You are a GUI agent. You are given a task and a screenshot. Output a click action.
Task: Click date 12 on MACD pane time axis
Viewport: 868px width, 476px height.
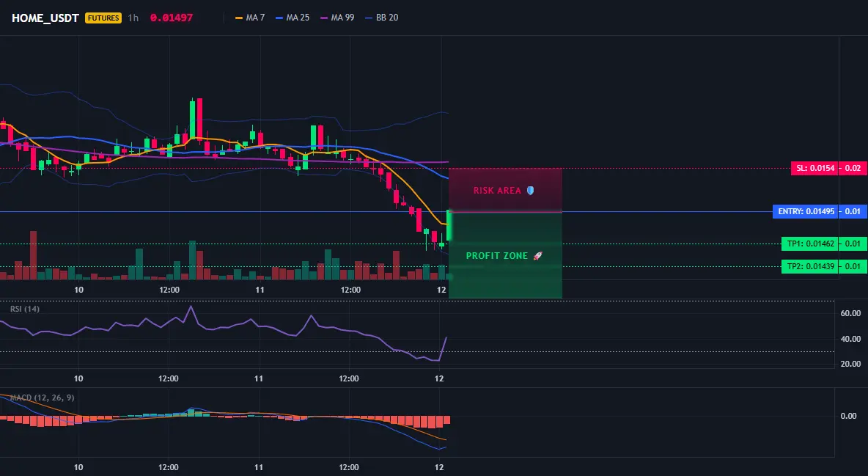(x=439, y=467)
